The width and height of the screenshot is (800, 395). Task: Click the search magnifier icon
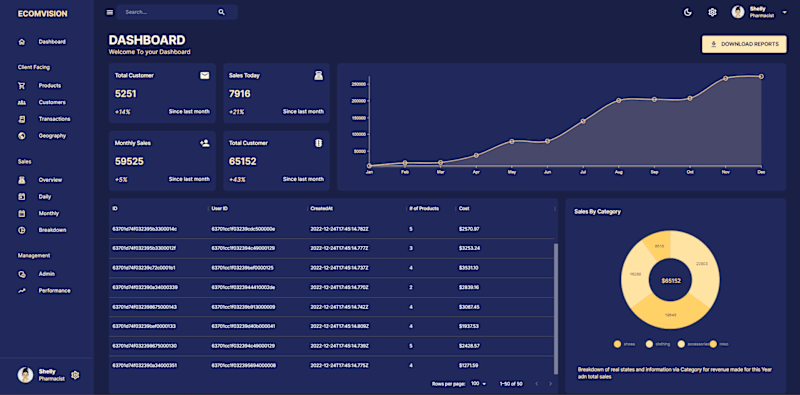221,12
